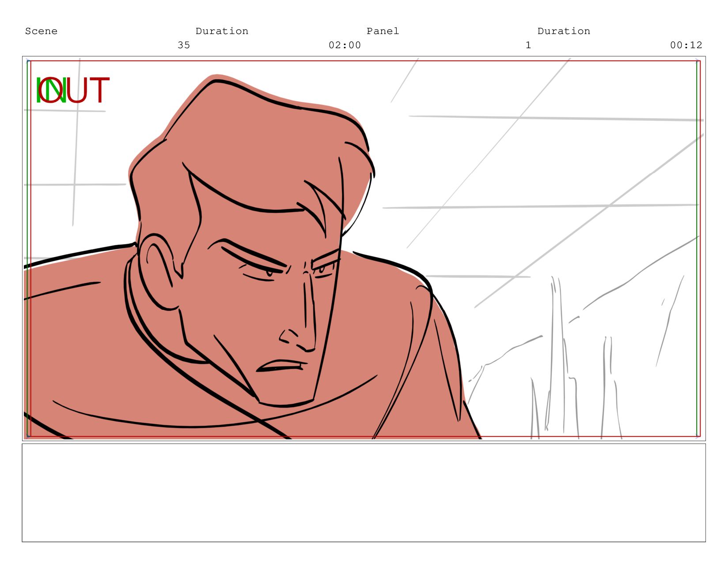Click the red OUT camera frame label
This screenshot has height=564, width=728.
[x=74, y=90]
